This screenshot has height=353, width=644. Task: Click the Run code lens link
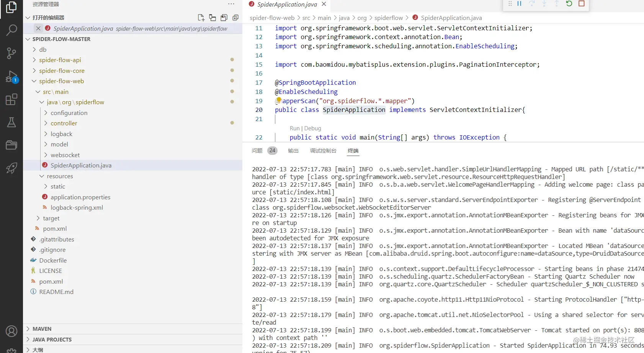click(x=294, y=128)
